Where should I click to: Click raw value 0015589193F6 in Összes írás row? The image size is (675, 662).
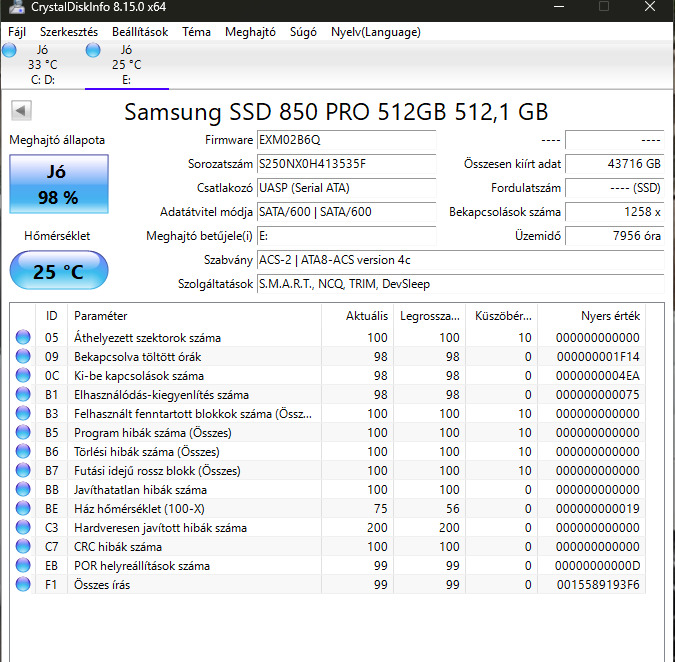click(x=598, y=585)
